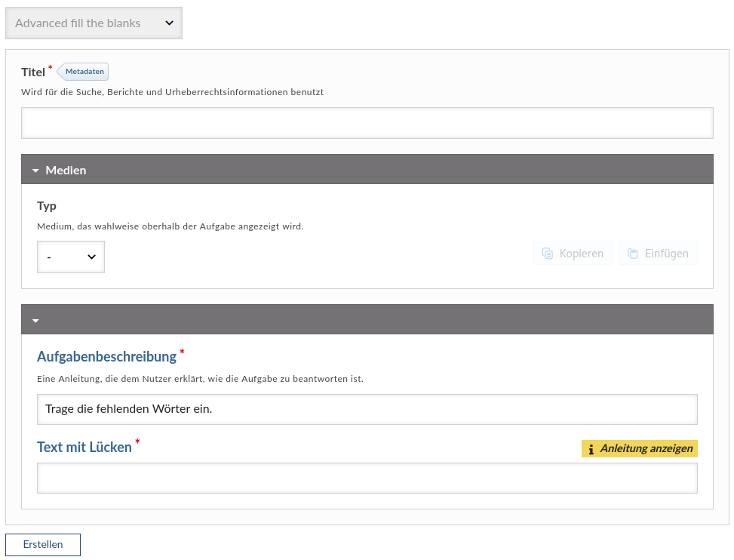
Task: Open the Advanced fill the blanks dropdown
Action: click(x=94, y=23)
